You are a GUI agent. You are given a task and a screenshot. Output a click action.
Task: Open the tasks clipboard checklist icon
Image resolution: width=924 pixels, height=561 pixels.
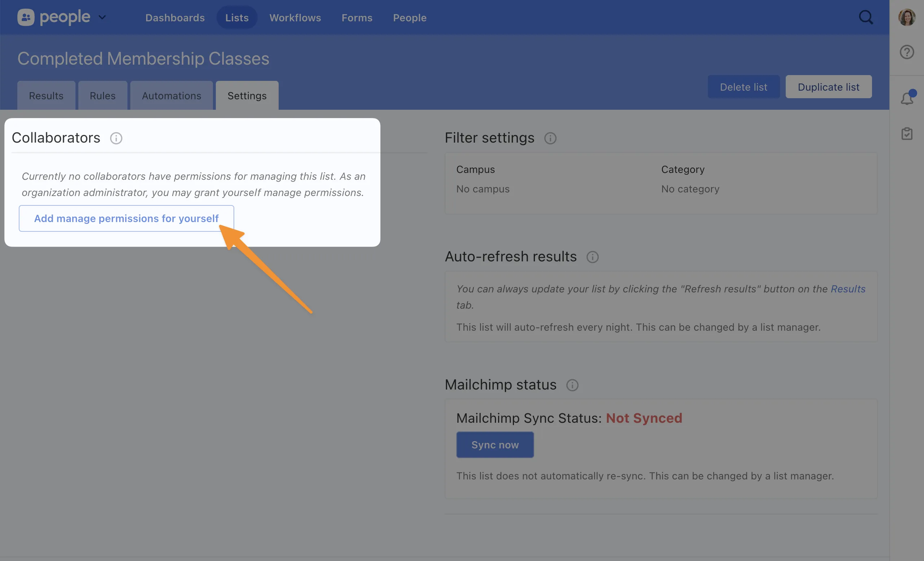pyautogui.click(x=906, y=134)
